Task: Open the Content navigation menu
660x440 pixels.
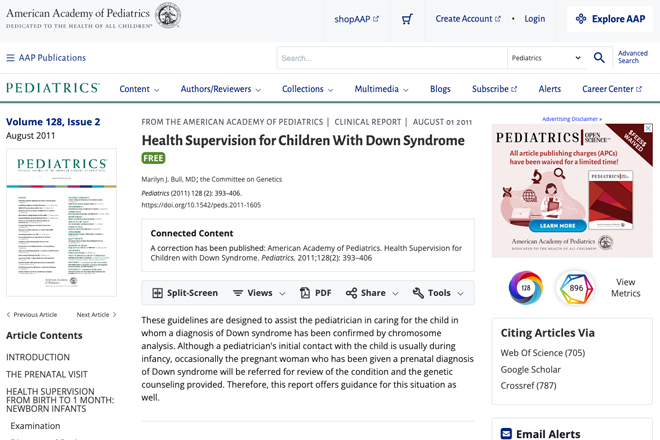Action: 139,89
